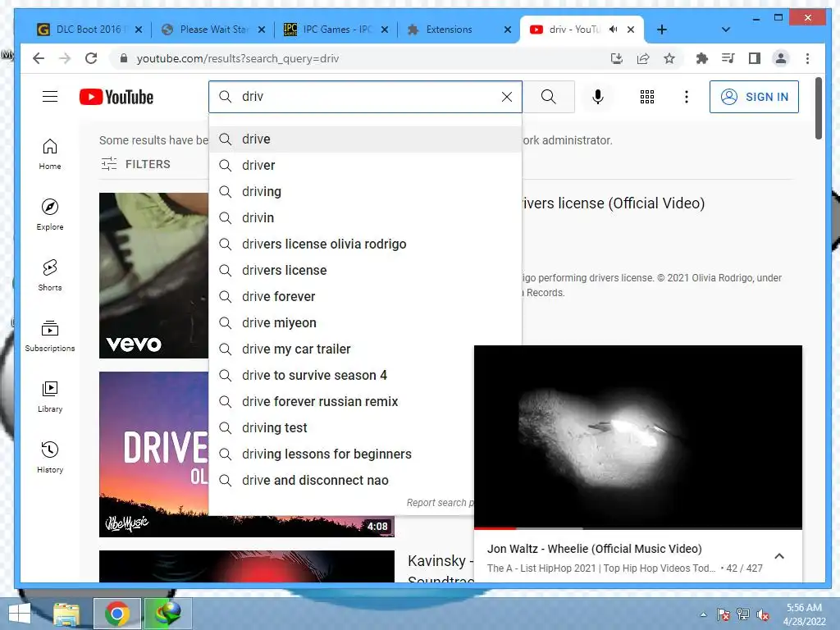Screen dimensions: 840x630
Task: Open Explore in the sidebar
Action: click(x=50, y=214)
